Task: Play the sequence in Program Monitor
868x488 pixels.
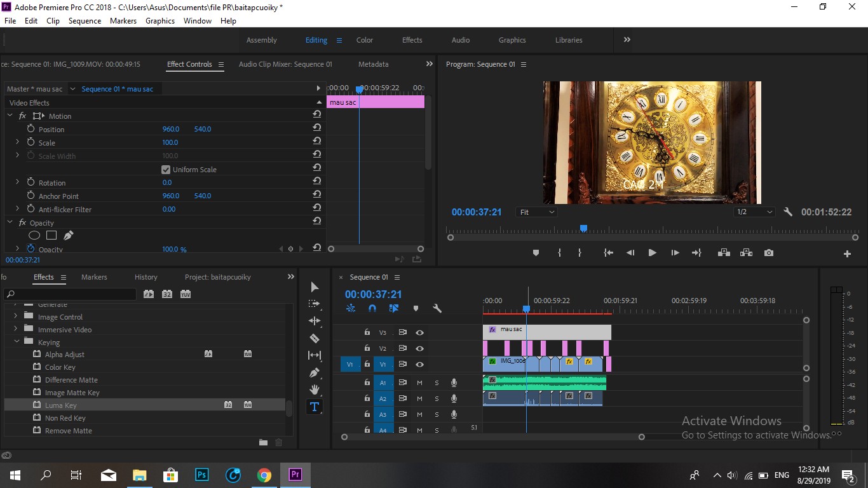Action: [652, 253]
